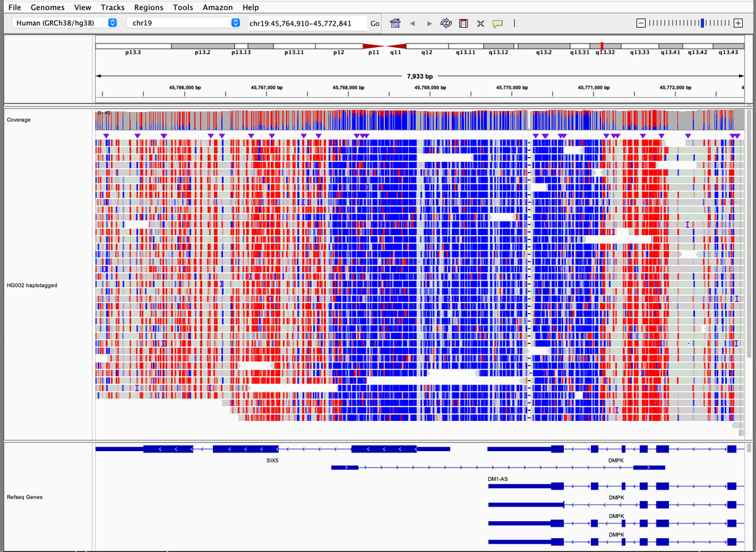Open the Genomes menu
This screenshot has width=756, height=552.
pos(47,7)
